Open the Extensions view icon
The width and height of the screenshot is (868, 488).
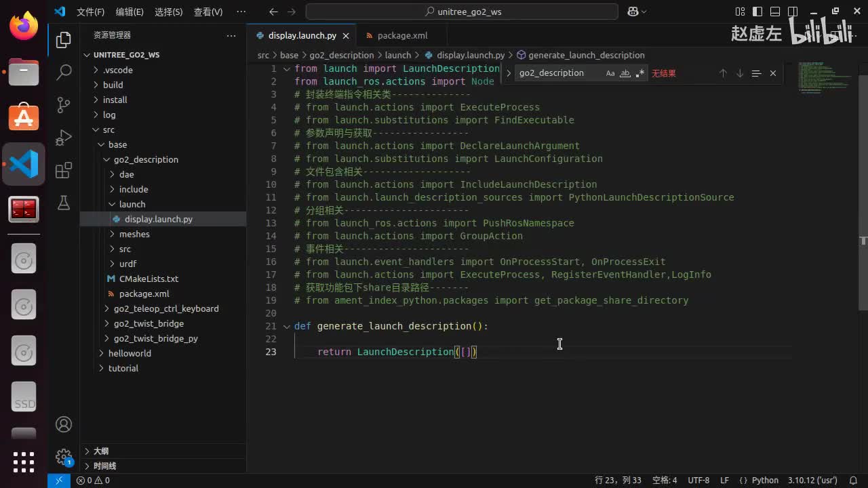(x=64, y=170)
